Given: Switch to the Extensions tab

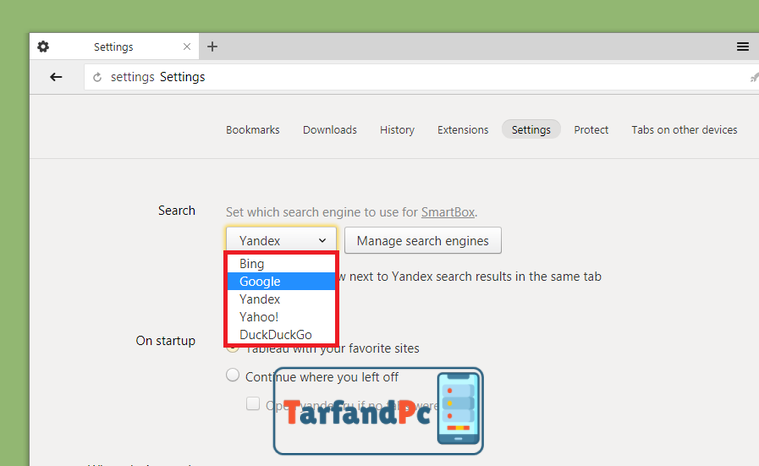Looking at the screenshot, I should pos(463,130).
